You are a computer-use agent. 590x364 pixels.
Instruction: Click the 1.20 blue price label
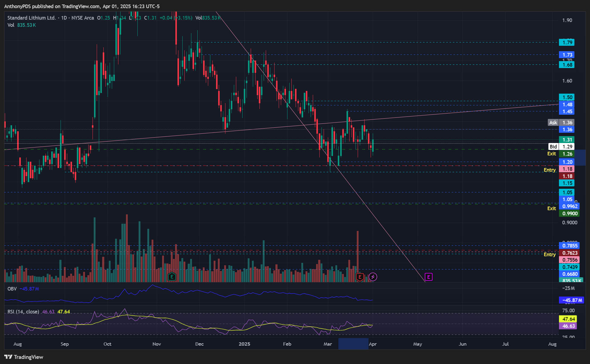coord(566,162)
